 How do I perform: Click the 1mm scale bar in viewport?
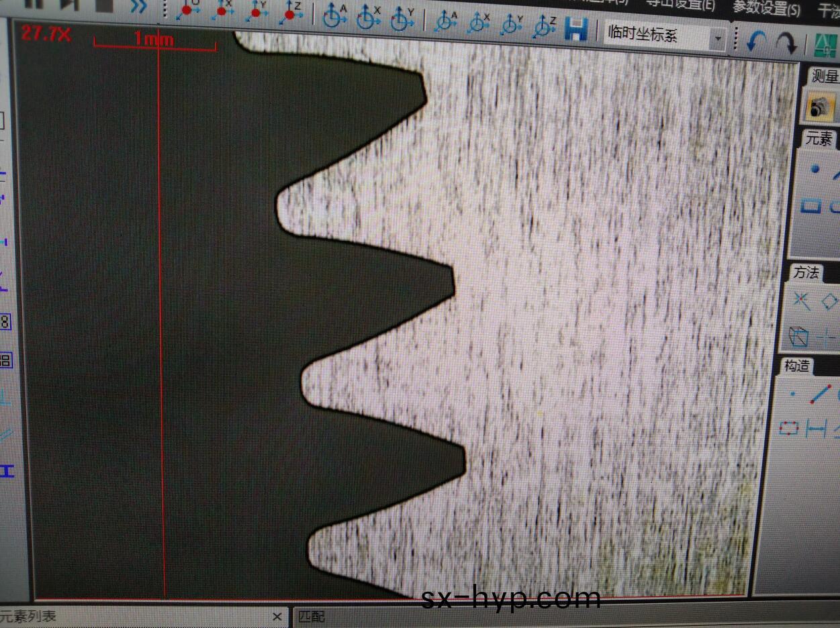point(154,41)
